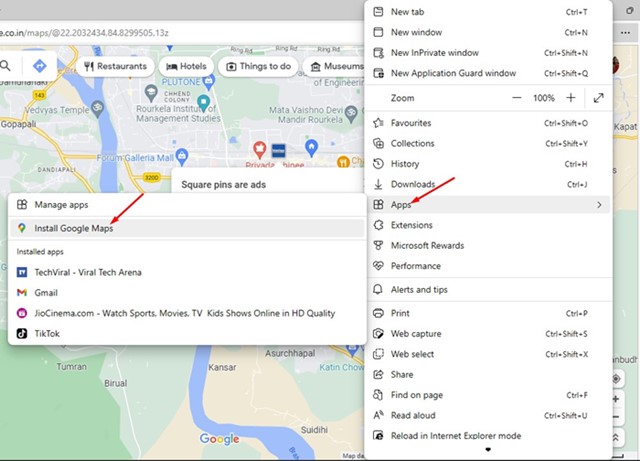
Task: Click the browser address bar URL
Action: 84,33
